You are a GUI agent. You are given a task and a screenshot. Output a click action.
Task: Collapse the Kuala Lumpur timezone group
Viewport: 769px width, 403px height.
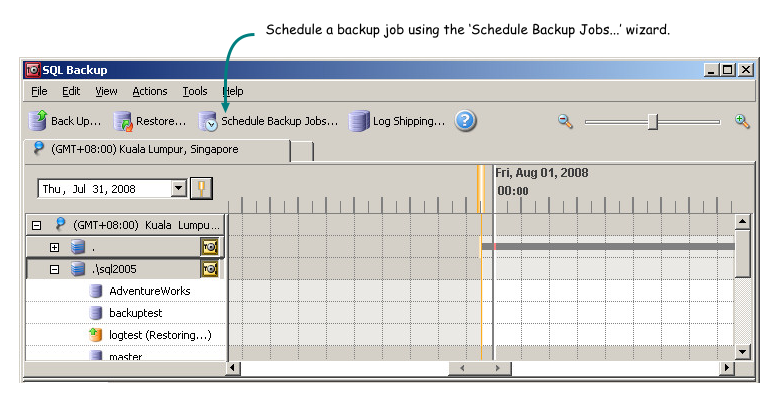(37, 225)
